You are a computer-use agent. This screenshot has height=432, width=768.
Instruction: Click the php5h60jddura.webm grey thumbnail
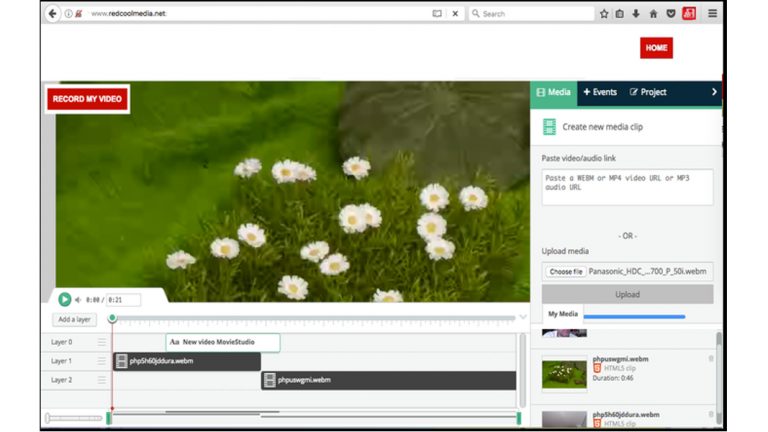pos(564,420)
